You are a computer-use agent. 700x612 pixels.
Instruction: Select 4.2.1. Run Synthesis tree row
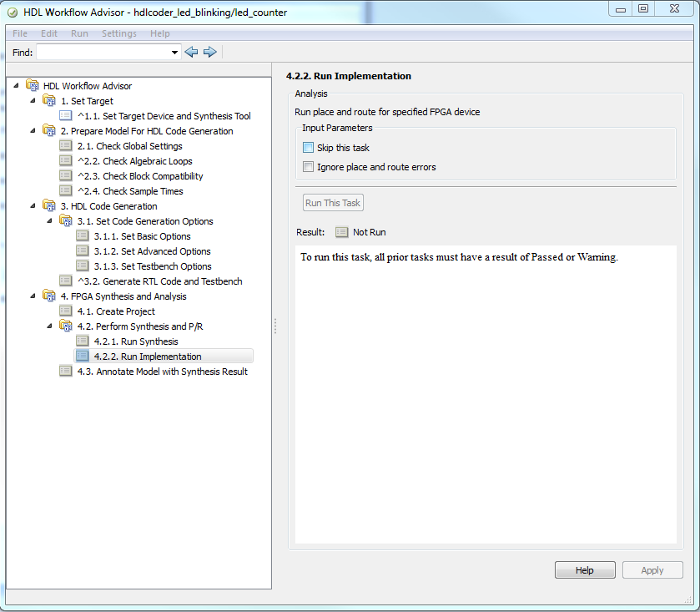136,341
